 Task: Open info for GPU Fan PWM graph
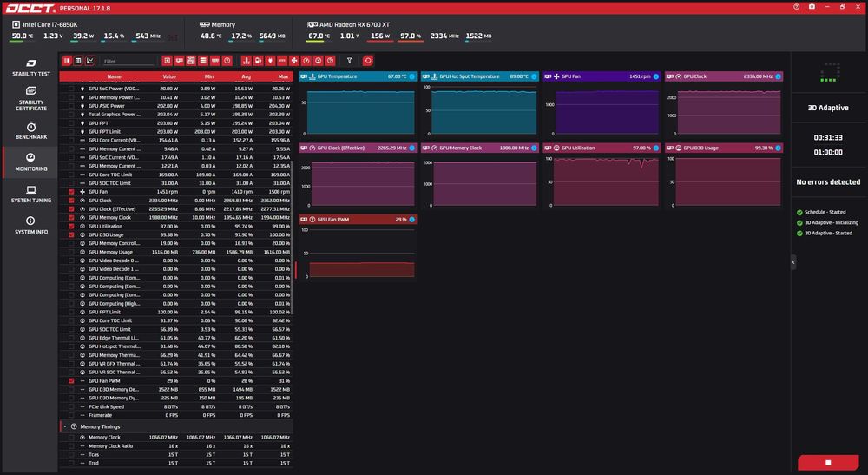[411, 219]
